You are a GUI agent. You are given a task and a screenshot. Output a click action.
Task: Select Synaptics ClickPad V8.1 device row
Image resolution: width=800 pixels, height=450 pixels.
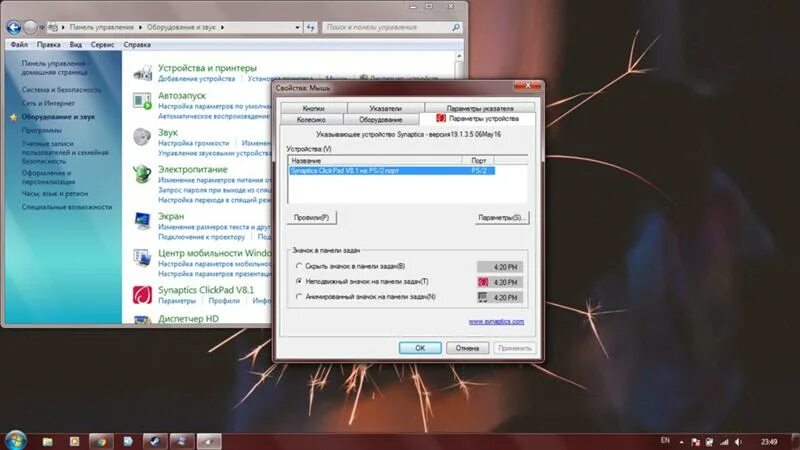pos(392,170)
